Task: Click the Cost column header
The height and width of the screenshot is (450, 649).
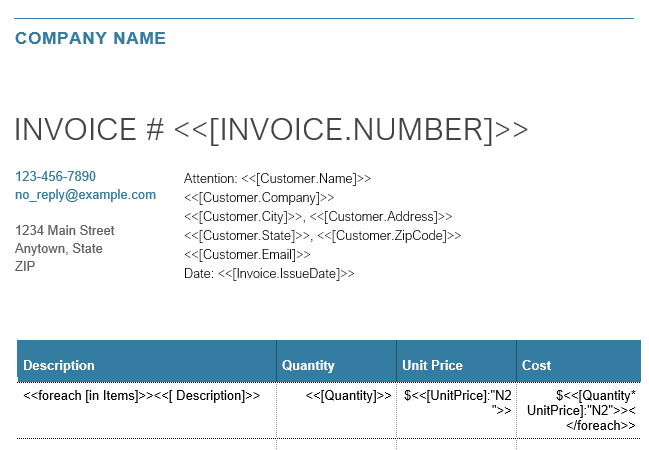Action: 536,365
